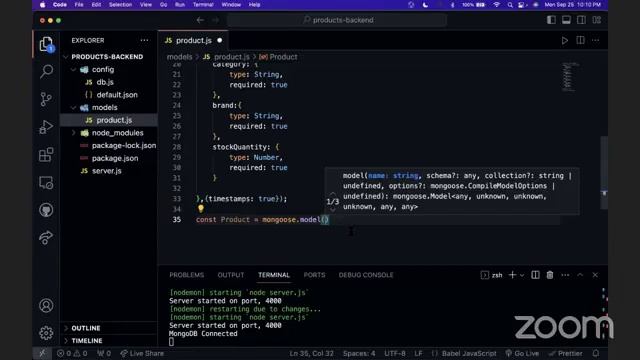The height and width of the screenshot is (360, 640).
Task: Split the terminal pane
Action: point(535,275)
